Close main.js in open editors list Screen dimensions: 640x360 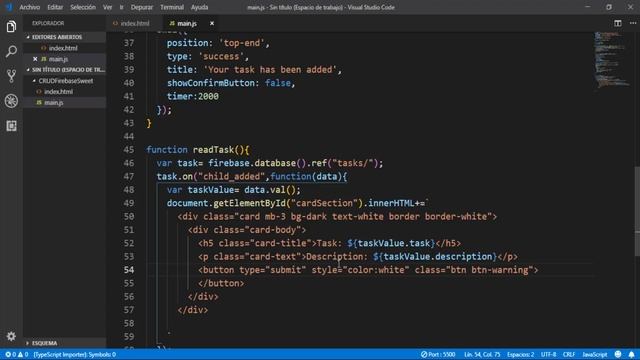click(x=35, y=59)
